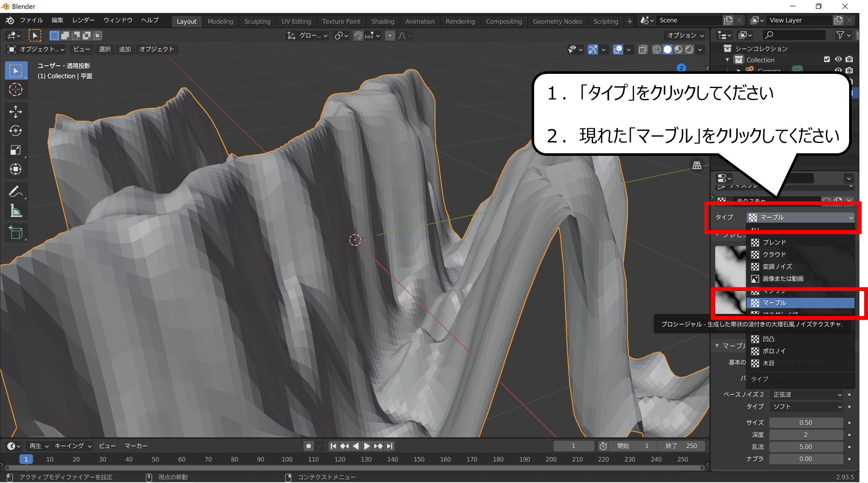Switch to material preview shading

(679, 49)
